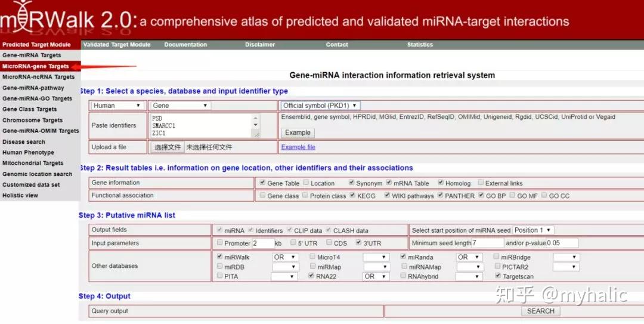Click the identifiers textarea scroll-down arrow
The width and height of the screenshot is (644, 324).
256,125
